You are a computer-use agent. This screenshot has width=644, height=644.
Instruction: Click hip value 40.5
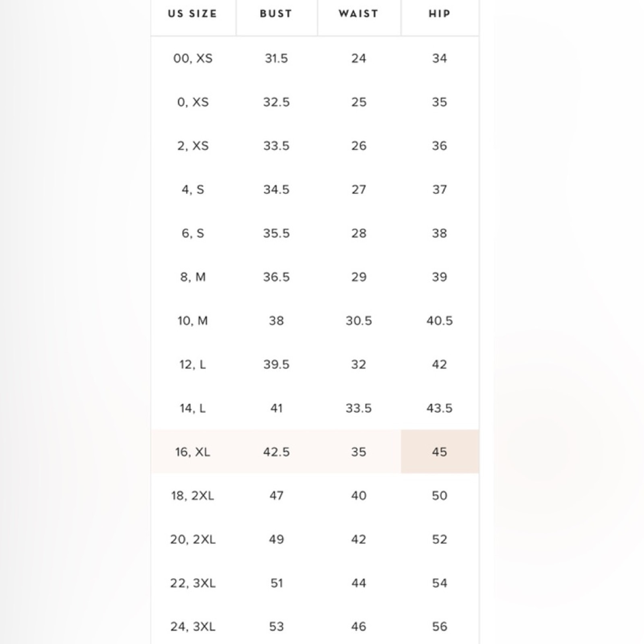[440, 321]
